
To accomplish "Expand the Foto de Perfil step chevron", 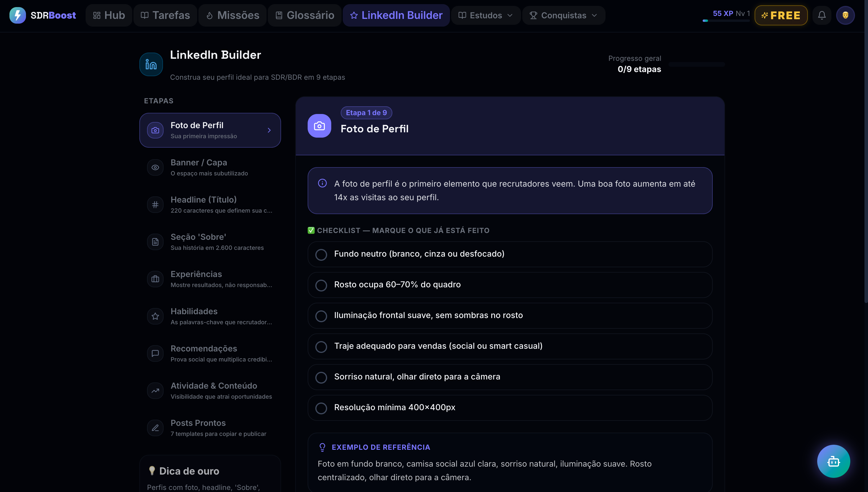I will click(x=269, y=130).
